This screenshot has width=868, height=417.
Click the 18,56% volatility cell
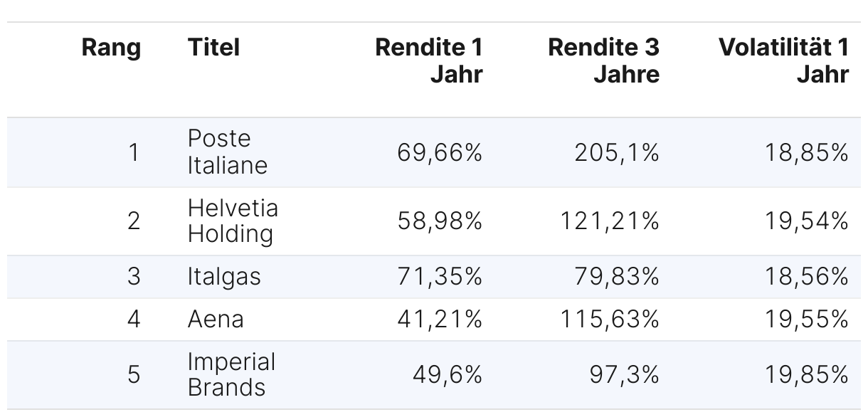pos(807,277)
